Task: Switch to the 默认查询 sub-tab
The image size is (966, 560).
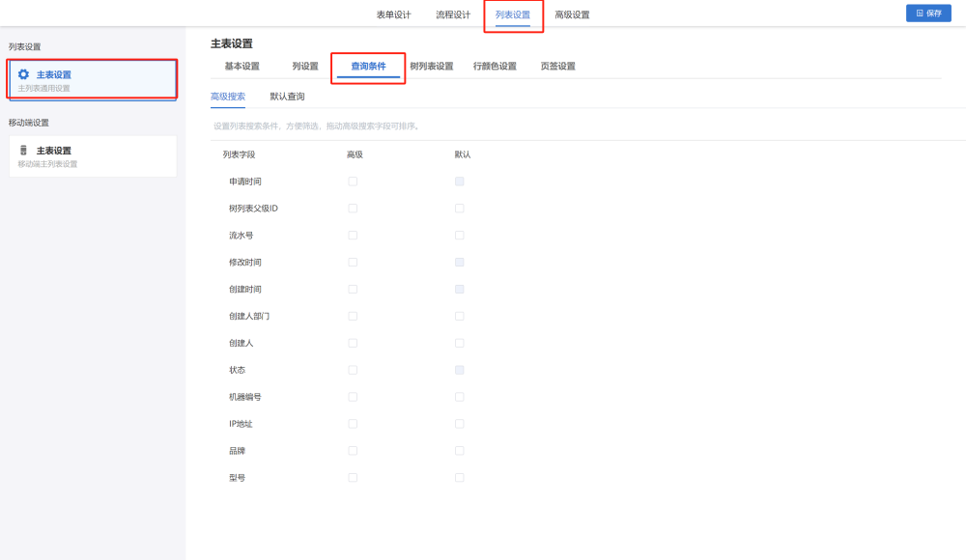Action: pyautogui.click(x=287, y=97)
